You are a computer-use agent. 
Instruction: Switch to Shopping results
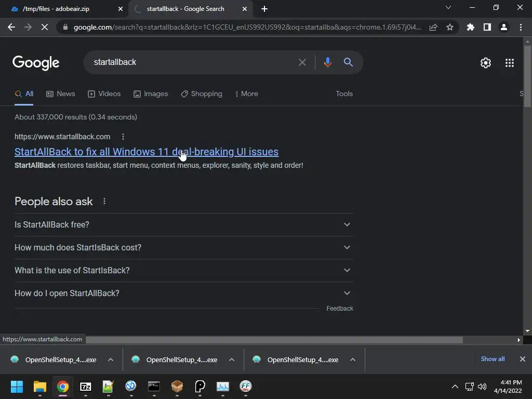(x=202, y=94)
